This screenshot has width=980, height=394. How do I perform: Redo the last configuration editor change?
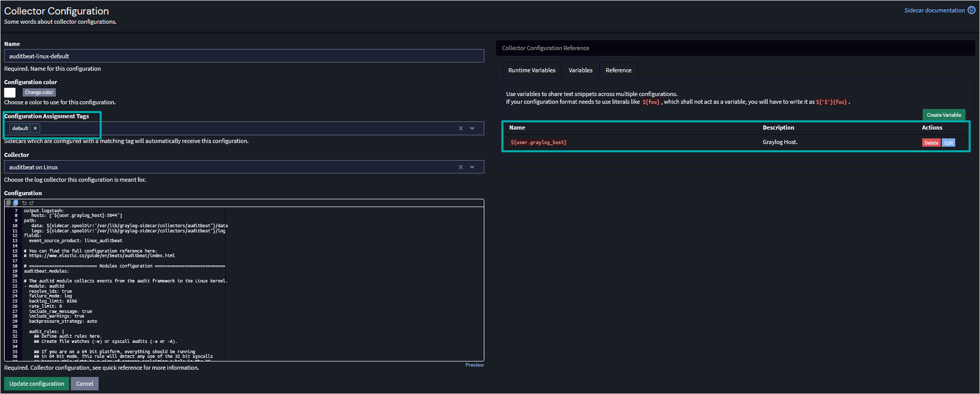[31, 203]
